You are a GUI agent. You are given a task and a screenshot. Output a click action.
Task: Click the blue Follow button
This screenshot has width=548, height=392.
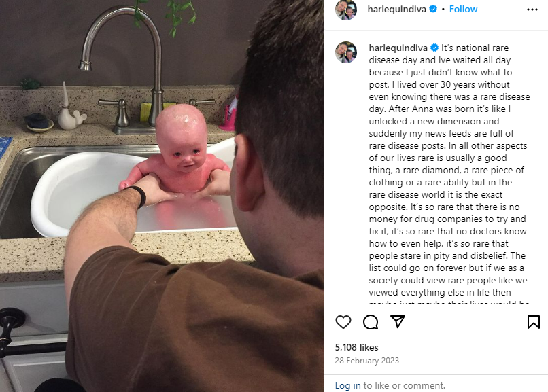point(463,9)
